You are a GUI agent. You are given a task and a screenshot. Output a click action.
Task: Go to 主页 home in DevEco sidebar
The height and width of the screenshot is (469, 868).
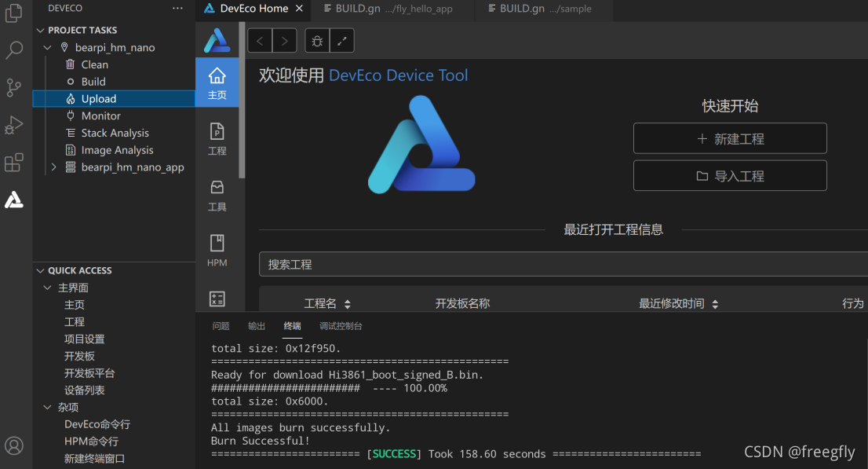point(217,82)
